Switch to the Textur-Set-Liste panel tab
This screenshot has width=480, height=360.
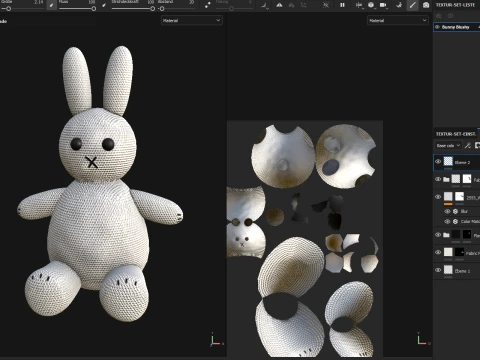(x=455, y=5)
